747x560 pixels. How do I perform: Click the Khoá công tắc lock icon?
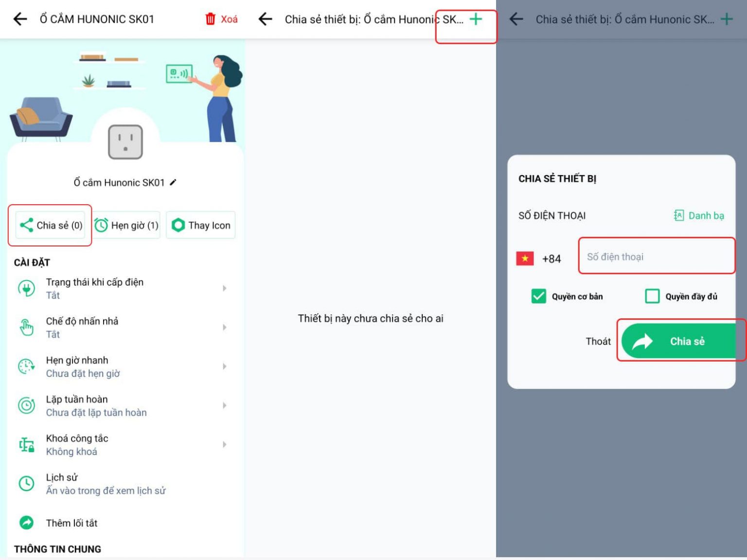(x=26, y=444)
